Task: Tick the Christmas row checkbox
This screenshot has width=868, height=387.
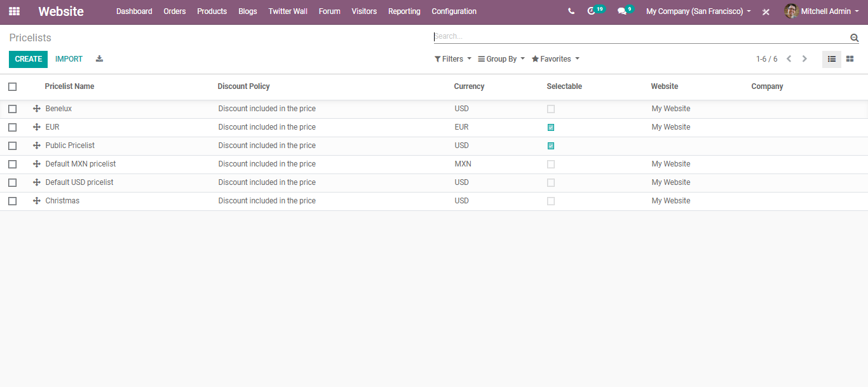Action: click(12, 201)
